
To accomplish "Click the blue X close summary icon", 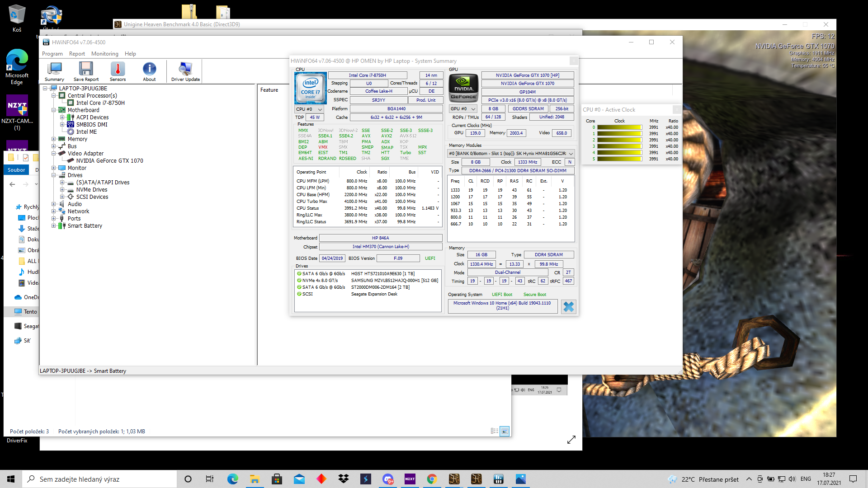I will point(568,307).
